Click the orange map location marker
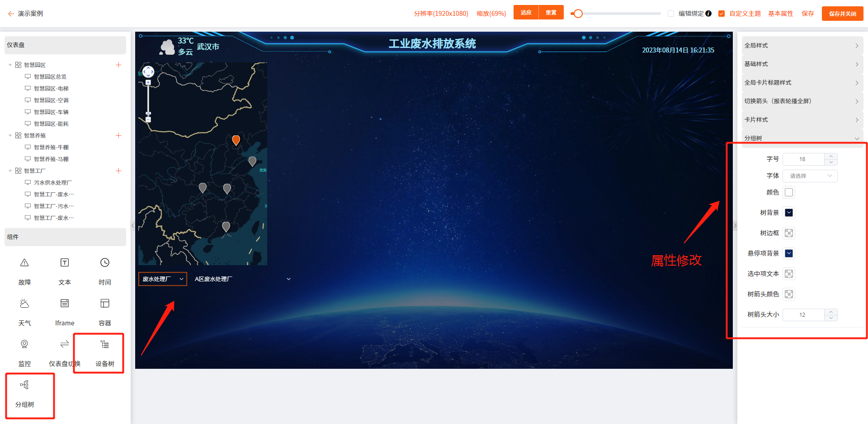 tap(236, 140)
